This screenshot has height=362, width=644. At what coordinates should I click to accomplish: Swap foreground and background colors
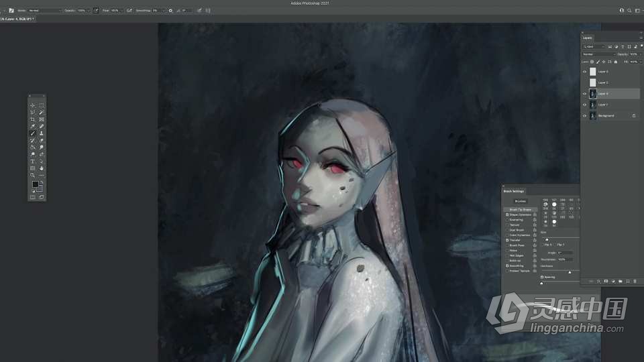click(x=42, y=182)
